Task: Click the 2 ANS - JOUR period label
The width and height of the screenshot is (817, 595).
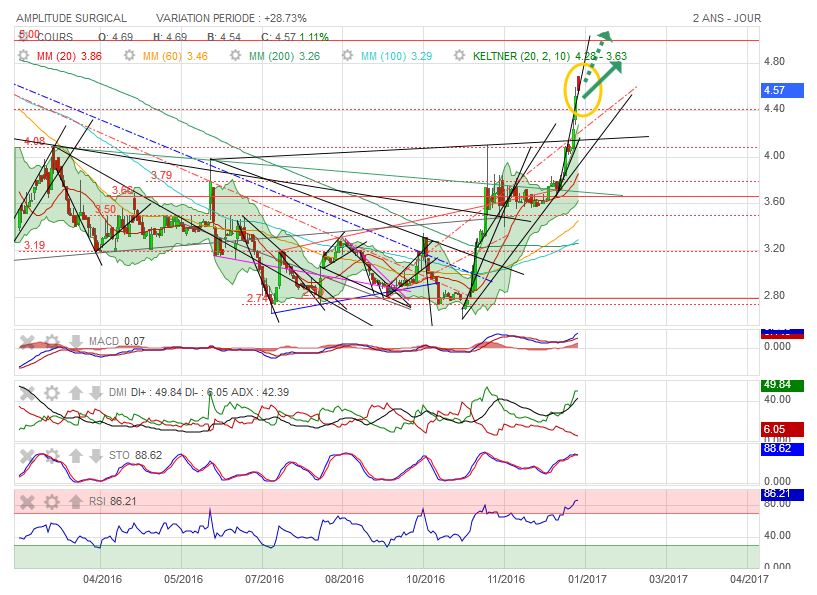Action: point(727,18)
